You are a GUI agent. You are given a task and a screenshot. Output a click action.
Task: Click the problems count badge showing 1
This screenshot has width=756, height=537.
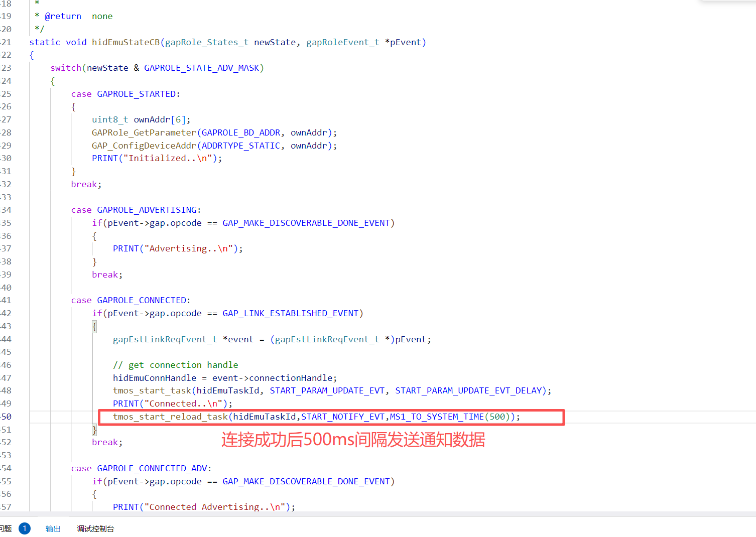(25, 528)
